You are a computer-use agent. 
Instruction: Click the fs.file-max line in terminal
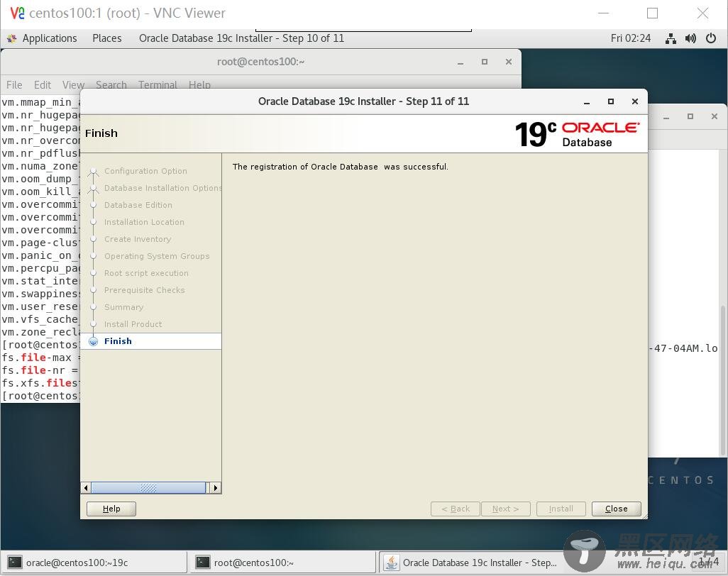[x=41, y=358]
